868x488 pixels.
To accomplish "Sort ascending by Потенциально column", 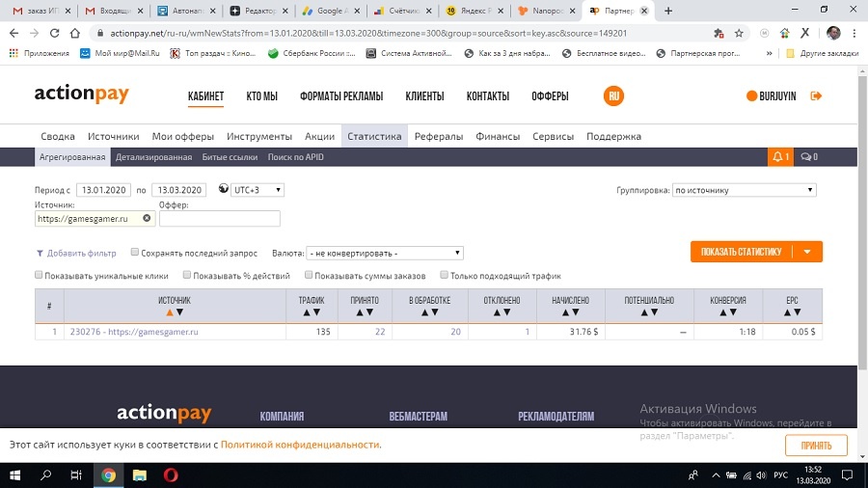I will tap(644, 312).
